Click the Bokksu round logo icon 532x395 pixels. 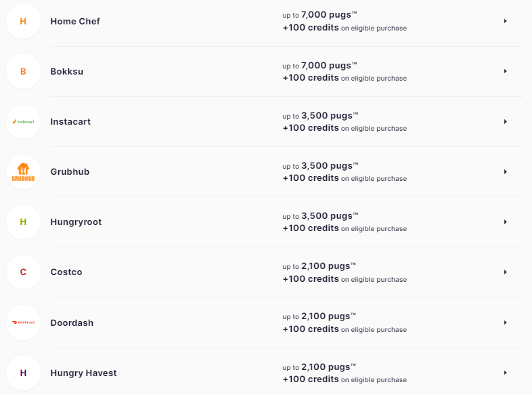coord(23,71)
